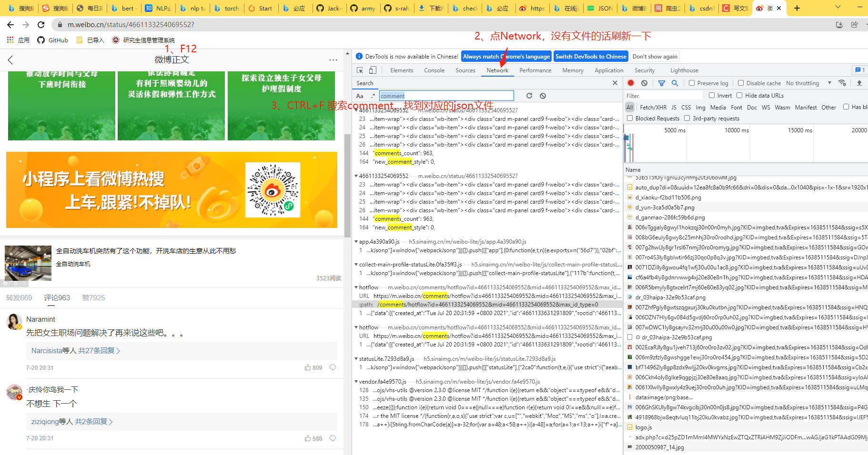
Task: Switch to the Network tab
Action: [x=497, y=70]
